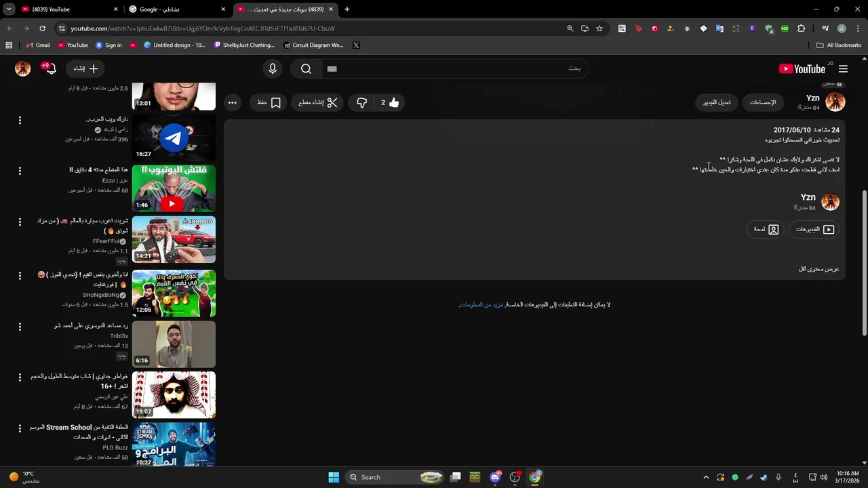
Task: Open options for the 'Stream School' video row
Action: 20,428
